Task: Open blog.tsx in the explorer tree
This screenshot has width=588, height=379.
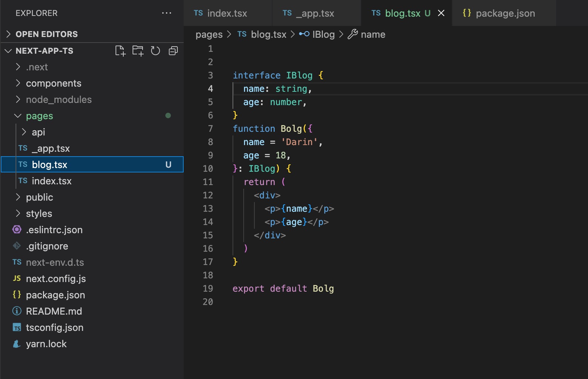Action: (x=92, y=165)
